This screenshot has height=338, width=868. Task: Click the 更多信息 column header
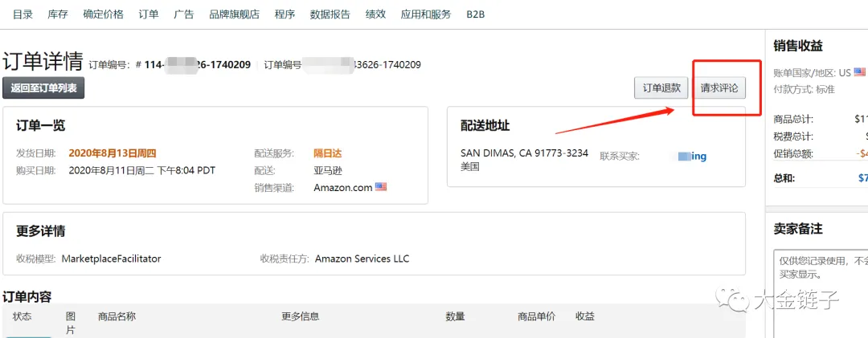click(x=300, y=316)
